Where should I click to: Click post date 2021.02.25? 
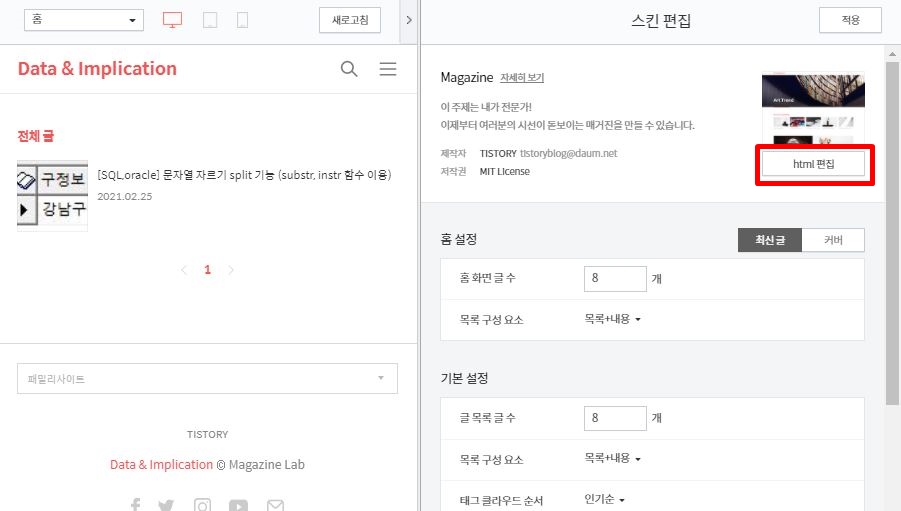tap(125, 197)
